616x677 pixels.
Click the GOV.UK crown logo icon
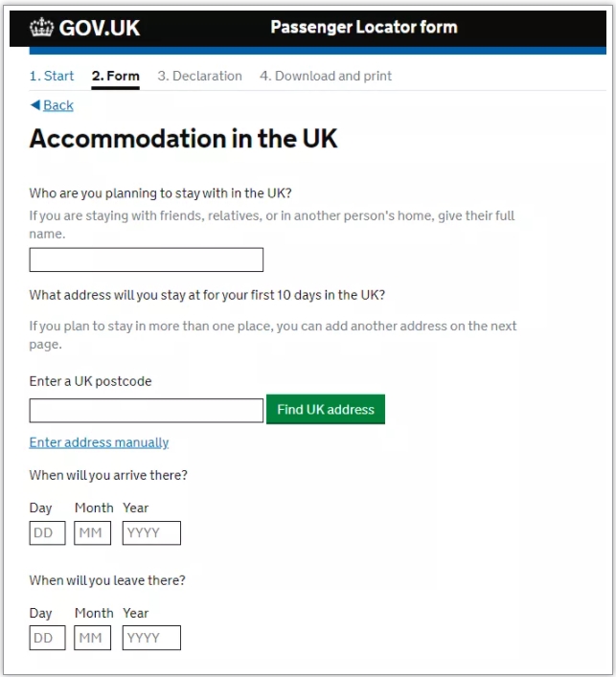click(x=41, y=27)
